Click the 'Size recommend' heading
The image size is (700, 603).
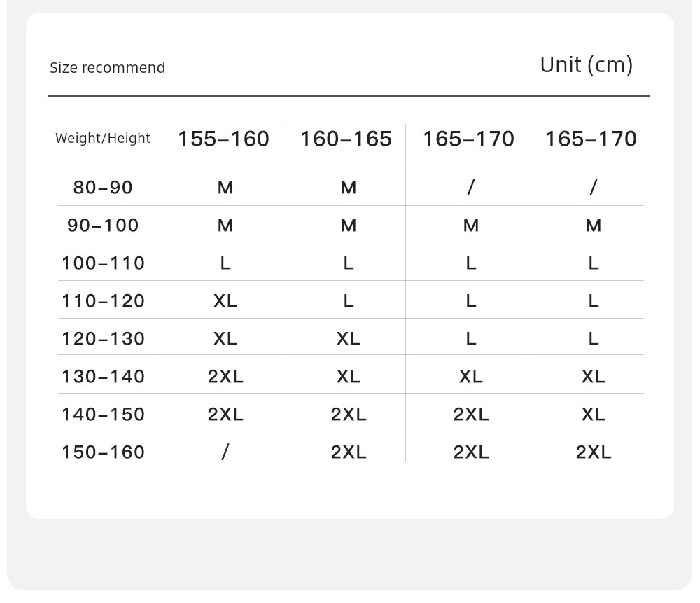click(107, 68)
